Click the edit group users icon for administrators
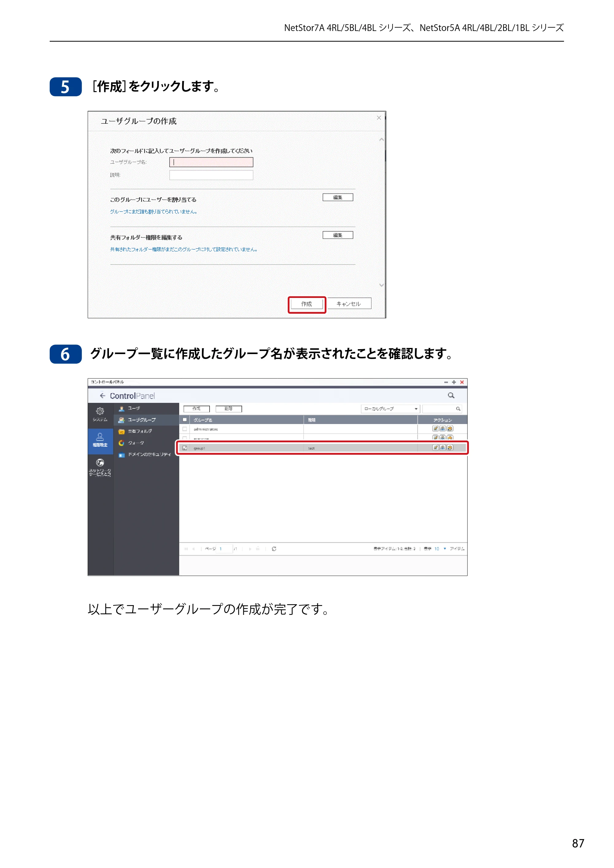614x868 pixels. tap(443, 429)
